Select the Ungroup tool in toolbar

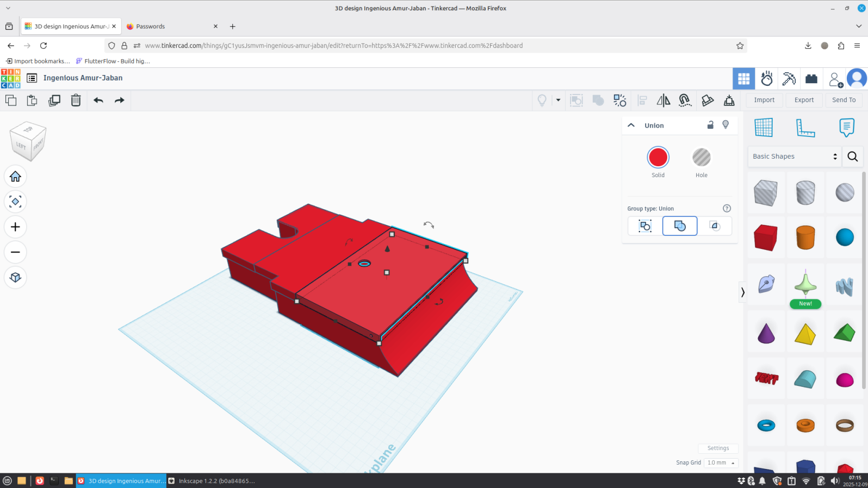619,101
